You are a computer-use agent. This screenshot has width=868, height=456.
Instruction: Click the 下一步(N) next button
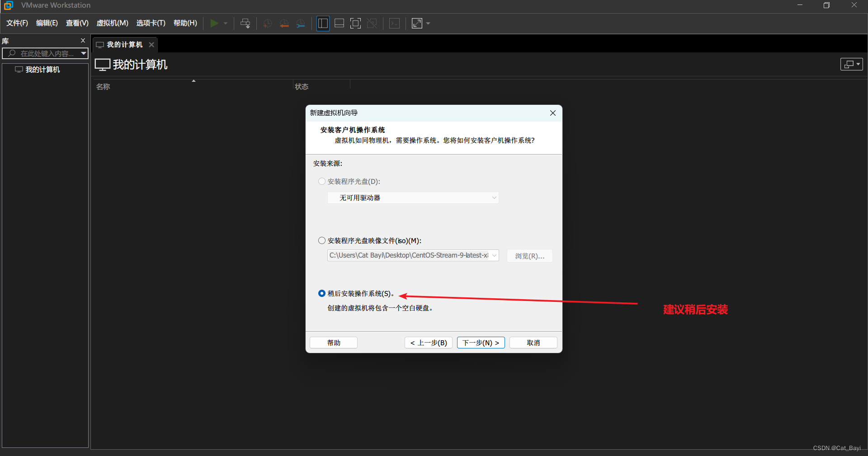481,343
